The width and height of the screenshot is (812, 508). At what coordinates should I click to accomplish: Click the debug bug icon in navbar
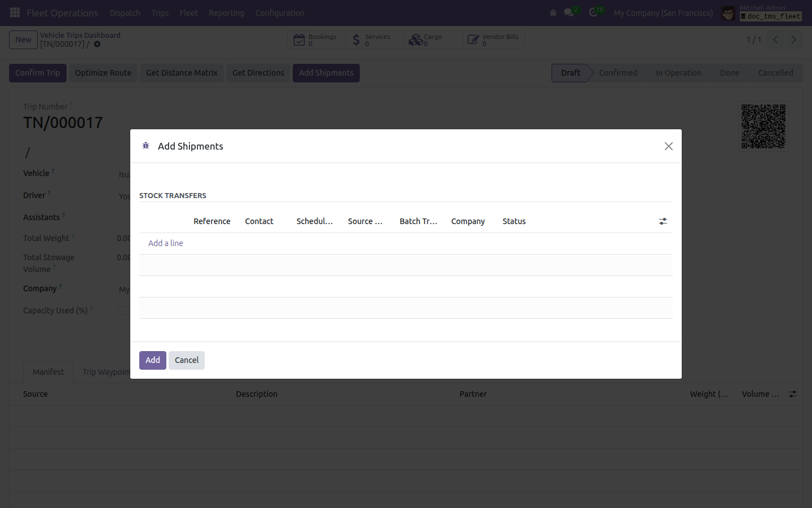click(x=553, y=12)
